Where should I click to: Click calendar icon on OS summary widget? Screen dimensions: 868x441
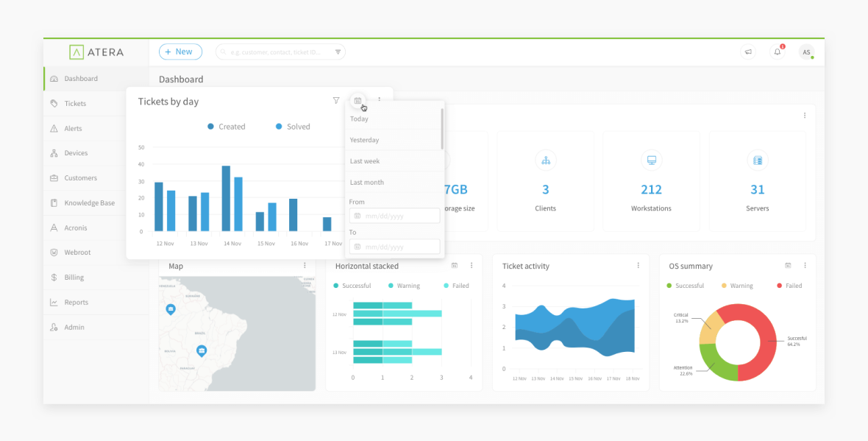788,266
